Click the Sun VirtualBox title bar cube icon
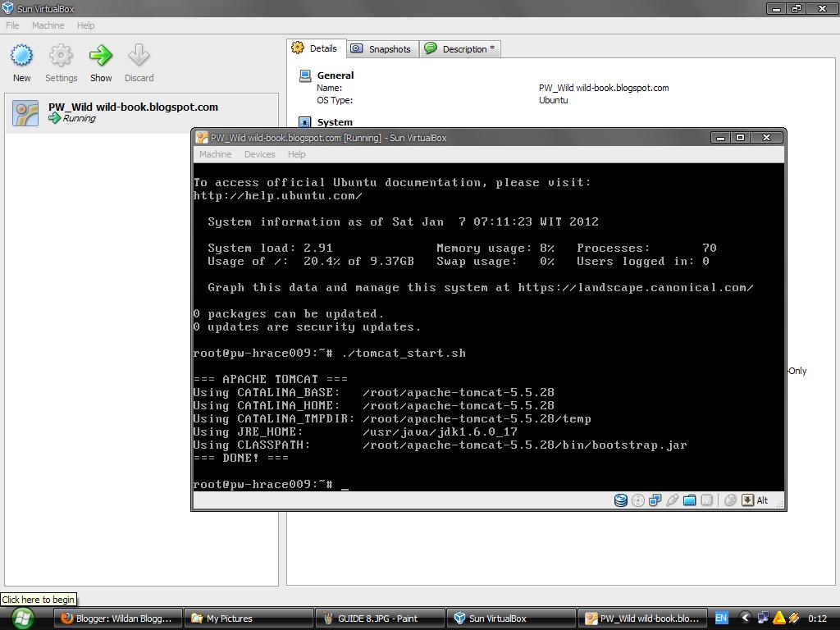This screenshot has height=630, width=840. (8, 8)
